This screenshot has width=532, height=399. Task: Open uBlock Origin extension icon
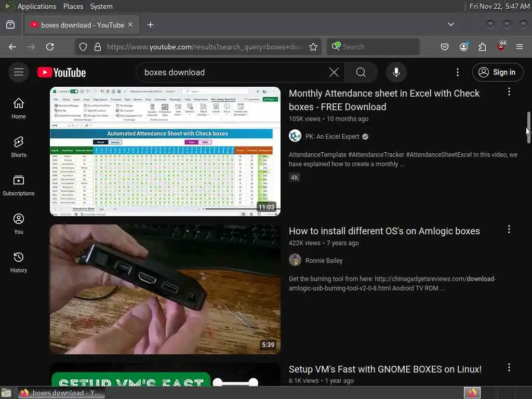pyautogui.click(x=501, y=46)
